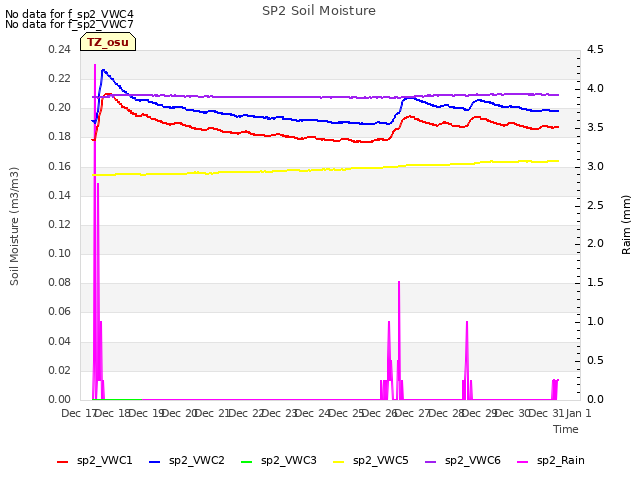Click the sp2_VWC3 legend entry

tap(279, 460)
